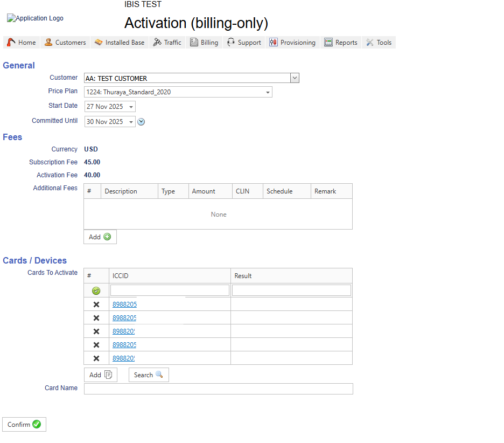
Task: Expand the Customer dropdown
Action: 295,78
